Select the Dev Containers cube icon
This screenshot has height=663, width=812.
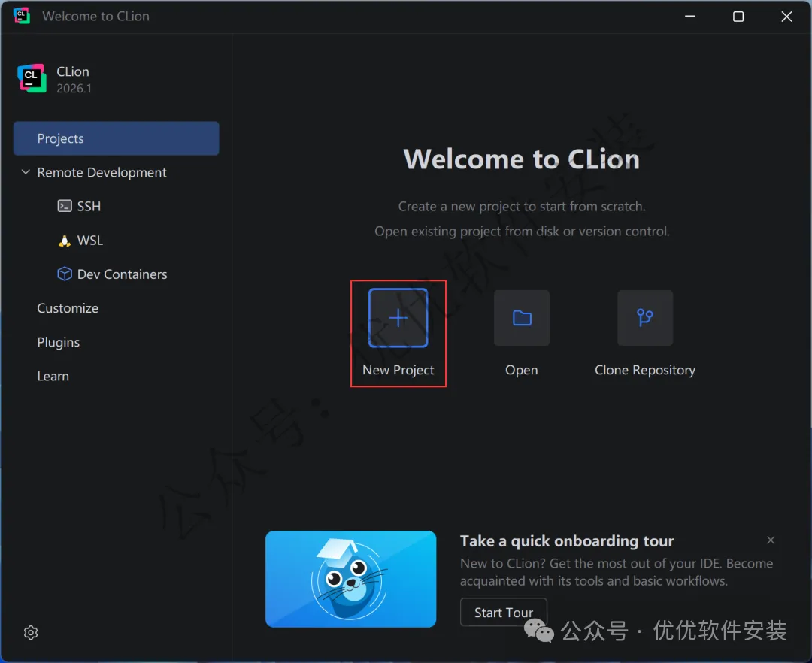tap(64, 274)
